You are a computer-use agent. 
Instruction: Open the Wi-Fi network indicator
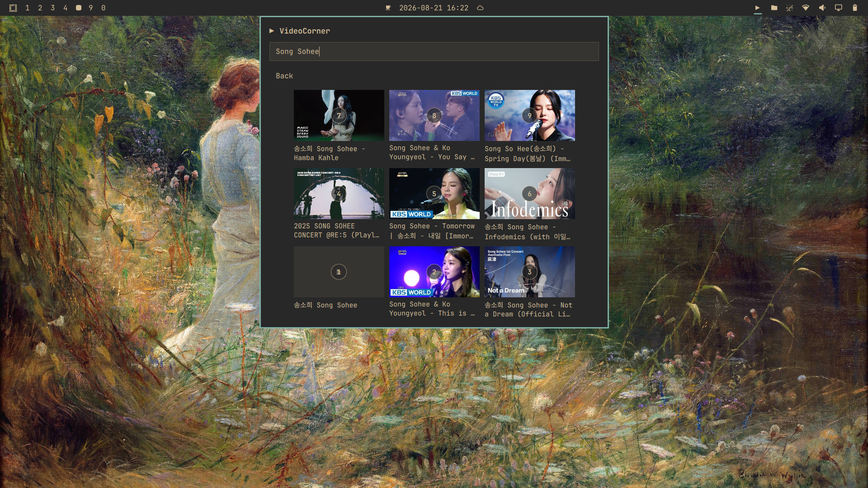[806, 8]
